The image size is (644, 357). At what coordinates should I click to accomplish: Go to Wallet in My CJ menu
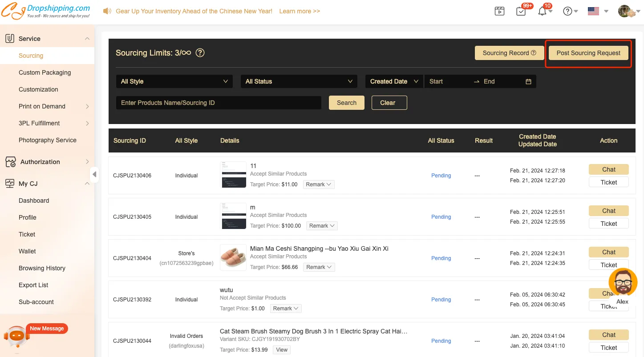[27, 251]
